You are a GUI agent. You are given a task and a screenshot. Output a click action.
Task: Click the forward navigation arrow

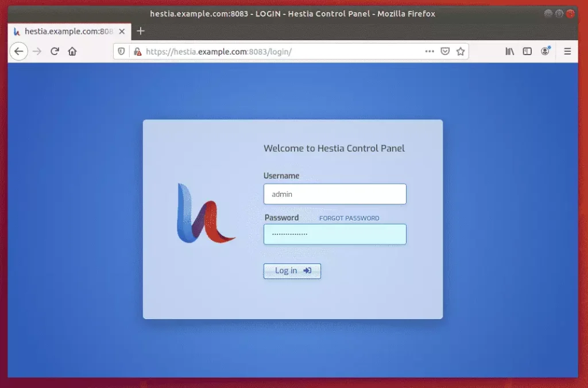37,51
